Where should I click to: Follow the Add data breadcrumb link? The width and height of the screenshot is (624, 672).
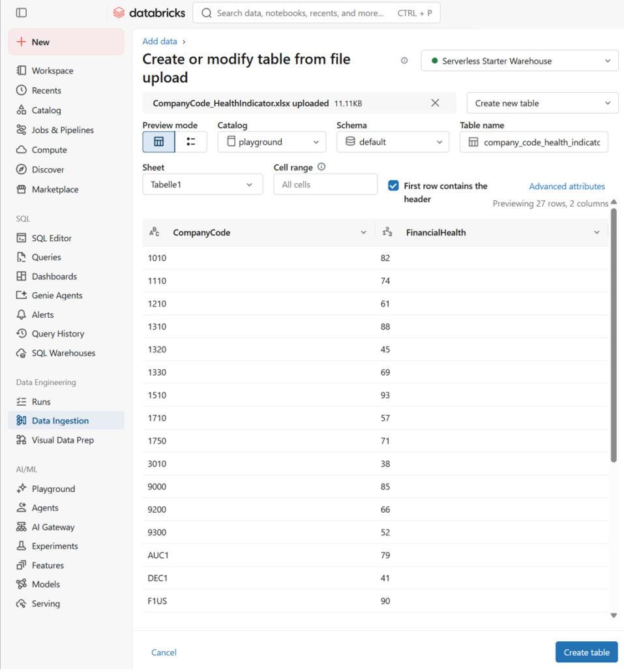pyautogui.click(x=160, y=41)
